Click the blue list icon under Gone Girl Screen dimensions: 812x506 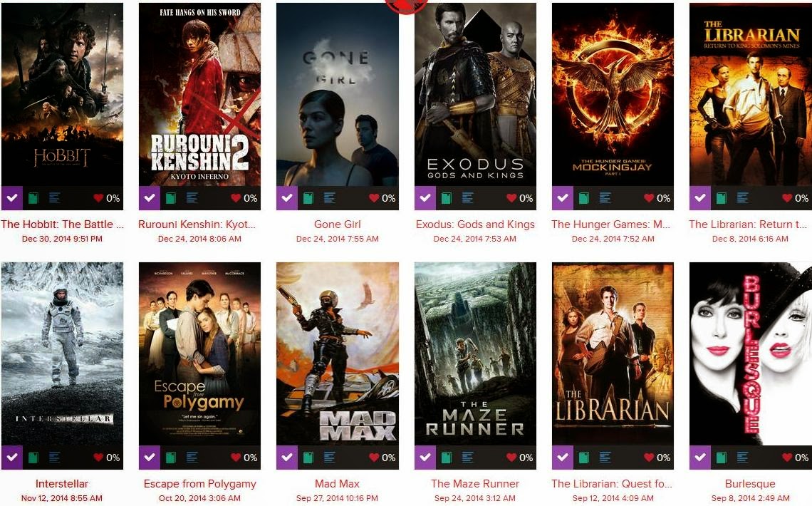pyautogui.click(x=329, y=198)
